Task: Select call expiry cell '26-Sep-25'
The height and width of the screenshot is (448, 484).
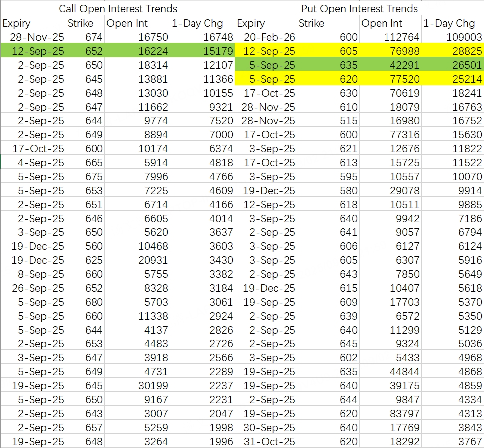Action: click(33, 288)
